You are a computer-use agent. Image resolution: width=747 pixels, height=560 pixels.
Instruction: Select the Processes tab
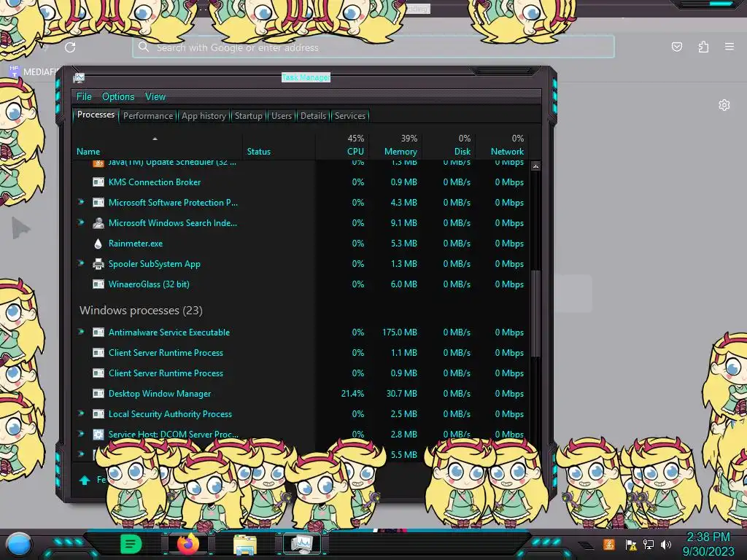tap(96, 114)
